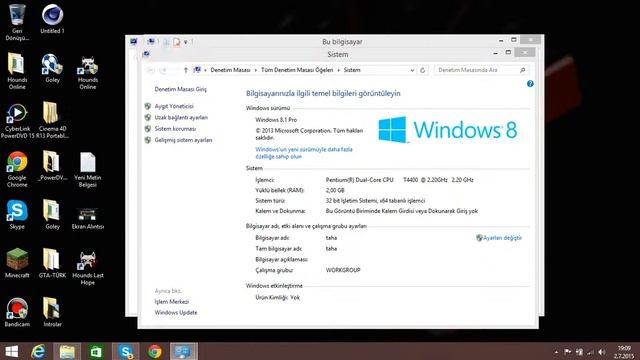Switch to Chrome on the taskbar
The width and height of the screenshot is (640, 360).
(x=155, y=351)
